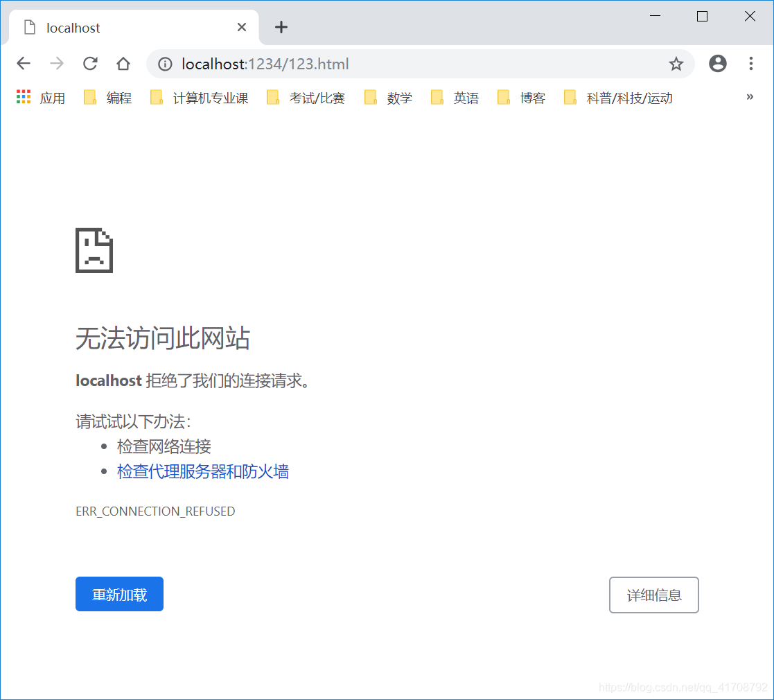
Task: Open a new tab with the plus button
Action: [x=281, y=27]
